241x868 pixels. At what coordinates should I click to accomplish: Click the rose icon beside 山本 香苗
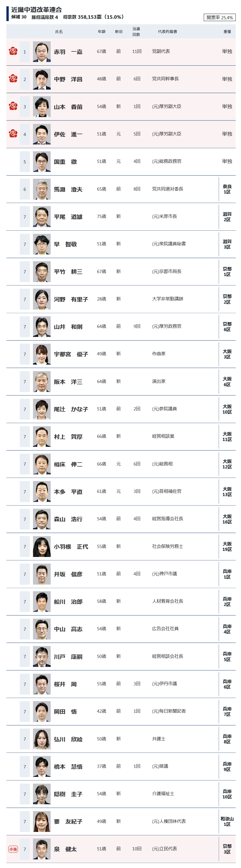coord(13,106)
